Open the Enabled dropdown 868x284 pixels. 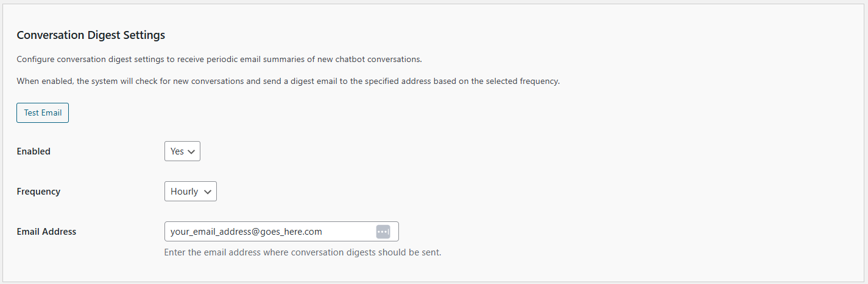coord(182,151)
